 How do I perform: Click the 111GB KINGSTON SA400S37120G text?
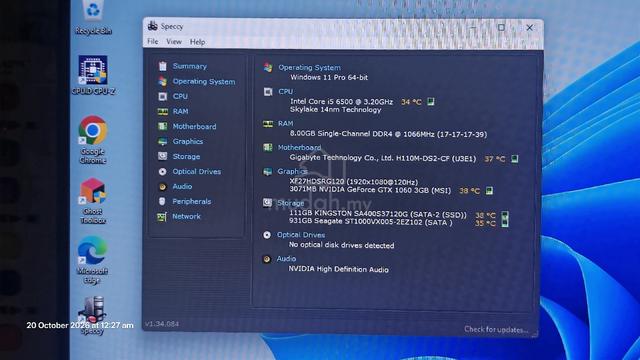pos(378,213)
